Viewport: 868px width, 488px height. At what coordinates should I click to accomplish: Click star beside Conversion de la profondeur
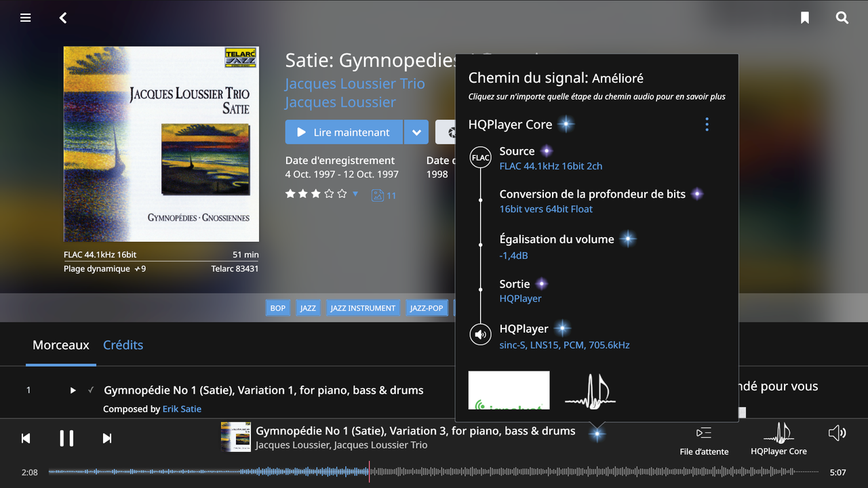(x=696, y=194)
